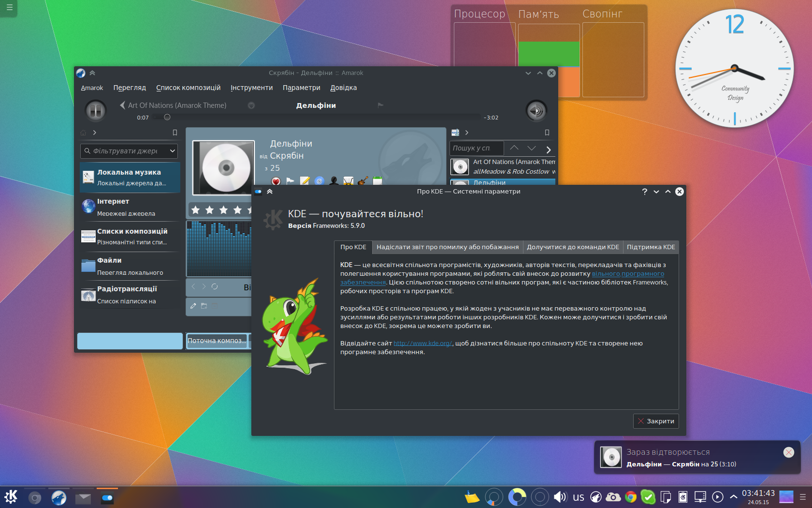Click the bookmark icon above the sources filter
The width and height of the screenshot is (812, 508).
coord(175,133)
